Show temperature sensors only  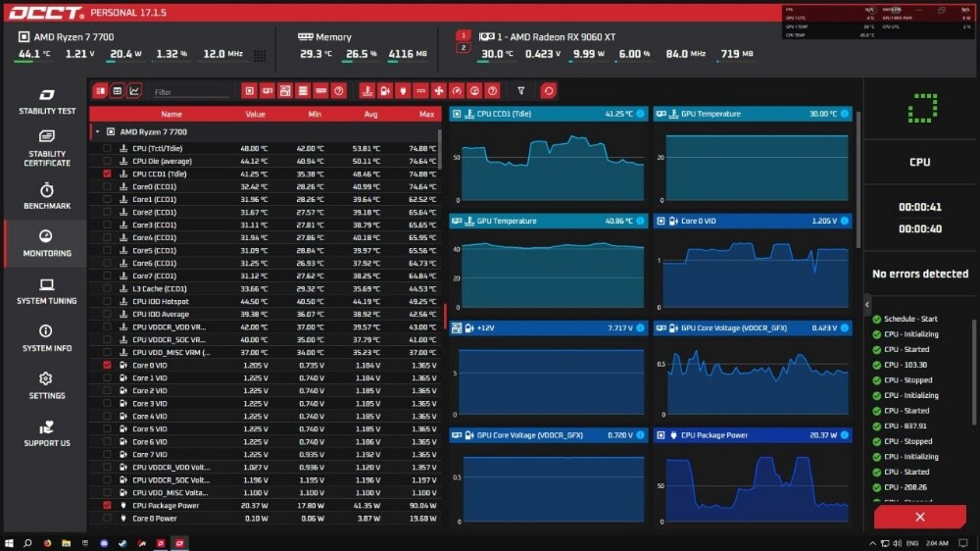click(x=367, y=91)
